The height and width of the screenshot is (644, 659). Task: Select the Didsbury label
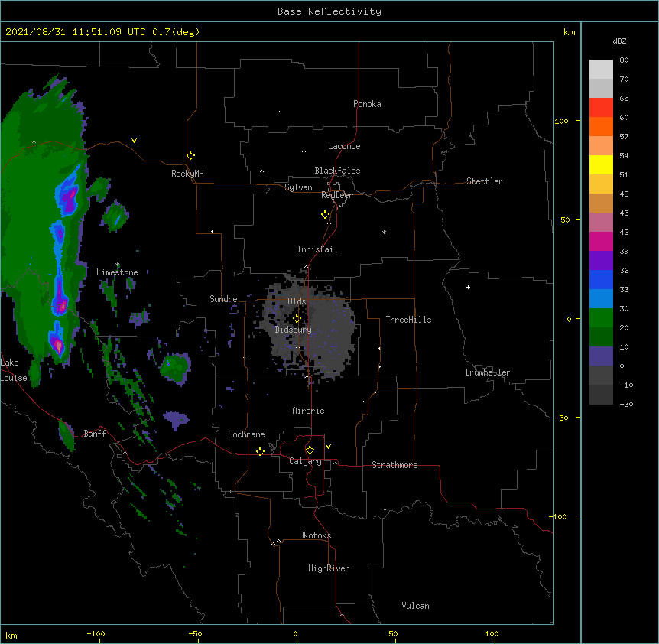coord(294,330)
